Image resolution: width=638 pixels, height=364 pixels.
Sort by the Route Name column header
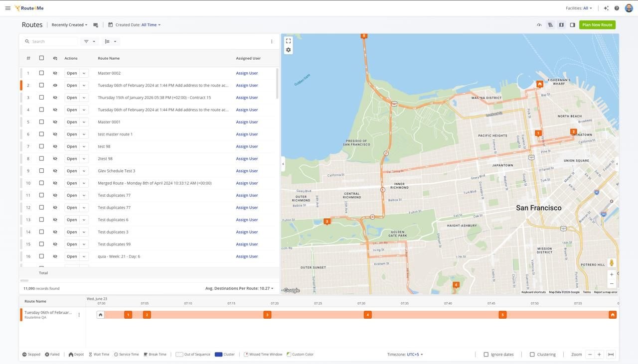[109, 58]
